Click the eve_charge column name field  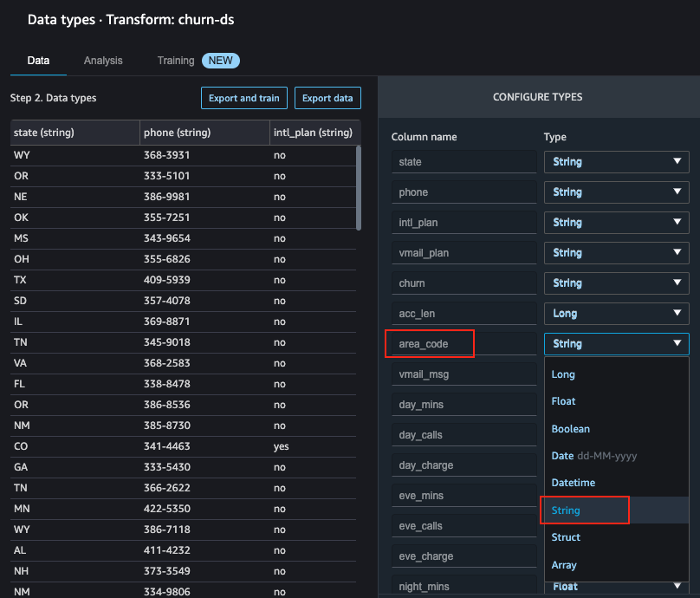(463, 556)
